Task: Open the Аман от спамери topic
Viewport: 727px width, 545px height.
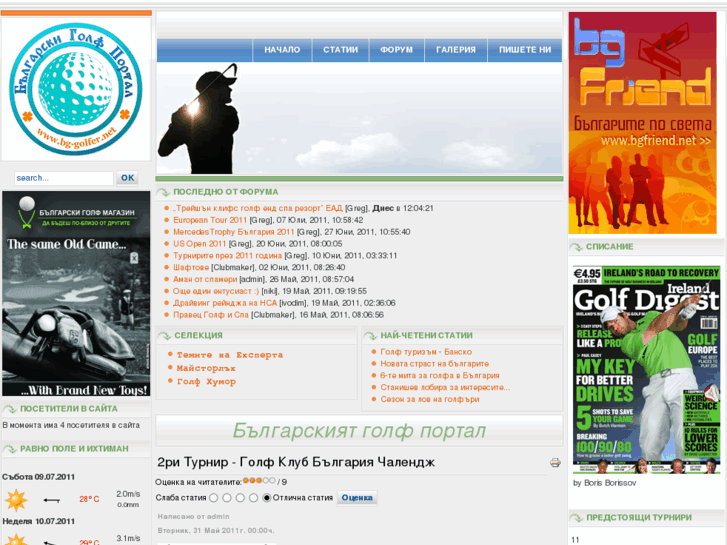Action: coord(205,279)
